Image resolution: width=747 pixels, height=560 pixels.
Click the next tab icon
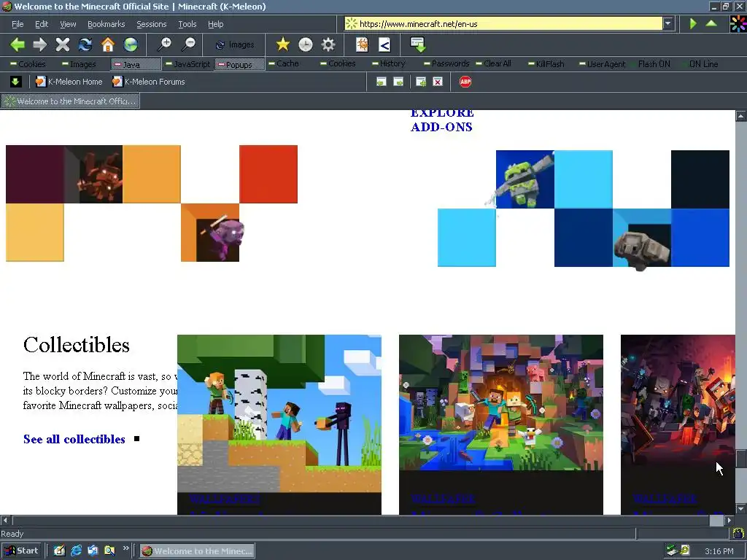[x=399, y=82]
